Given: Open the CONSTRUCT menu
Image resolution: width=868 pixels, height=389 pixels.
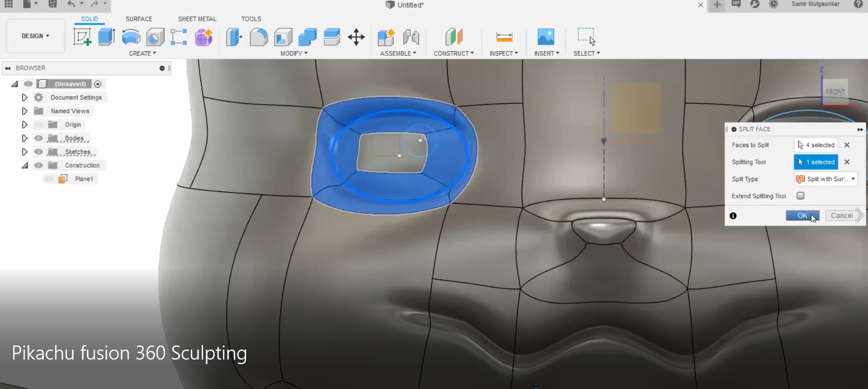Looking at the screenshot, I should 454,53.
